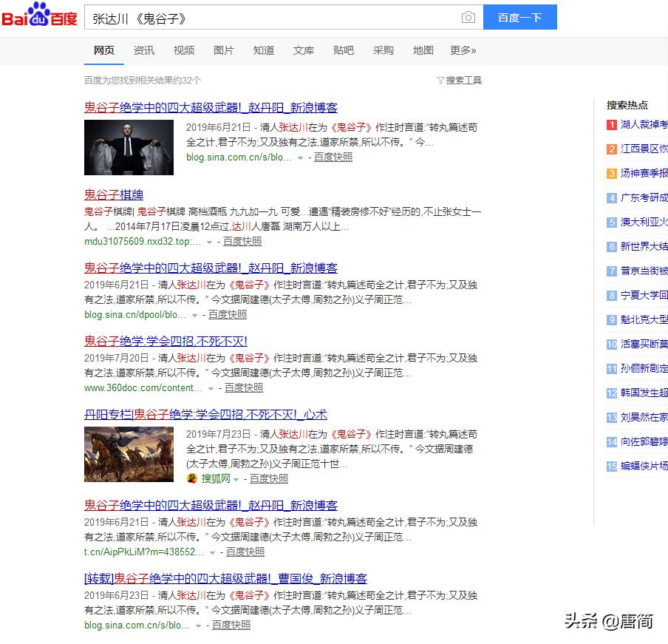Click the Sohu site icon in fifth result
The height and width of the screenshot is (644, 668).
tap(191, 478)
